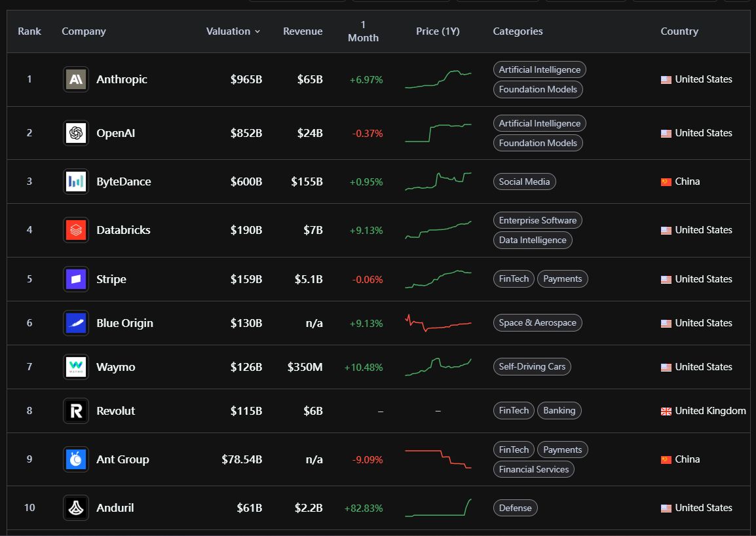Viewport: 756px width, 536px height.
Task: Click the Rank column header
Action: click(x=29, y=31)
